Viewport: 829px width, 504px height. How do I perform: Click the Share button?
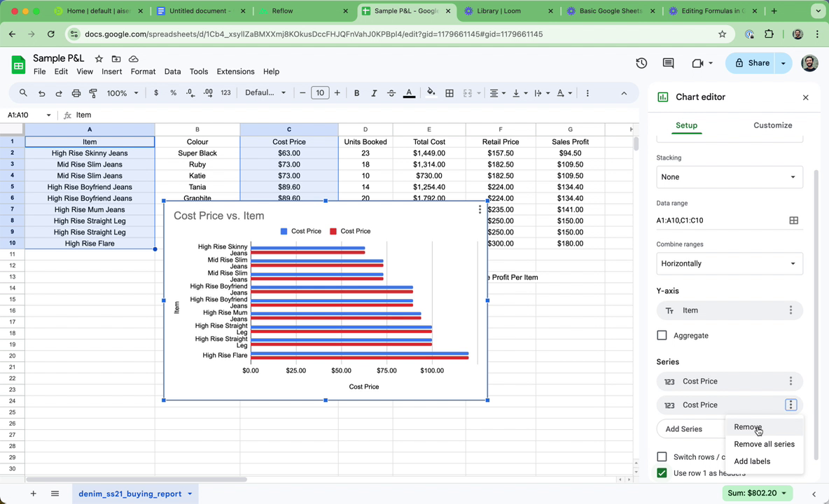point(751,63)
